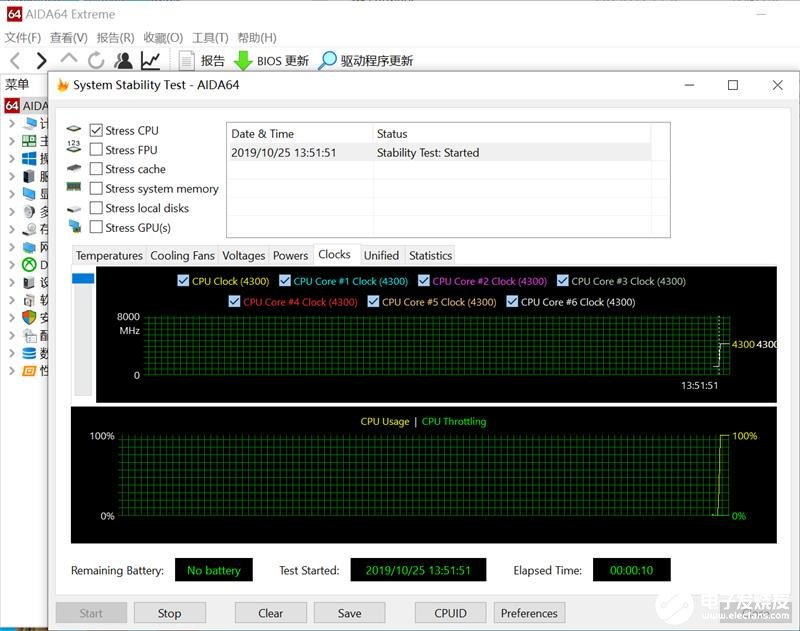Expand the server node chevron in sidebar

tap(11, 176)
